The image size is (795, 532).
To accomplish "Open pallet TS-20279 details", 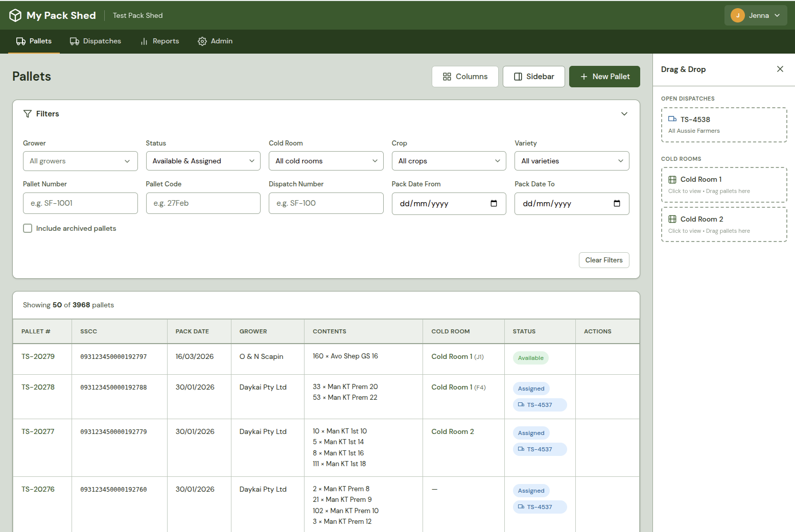I will pyautogui.click(x=38, y=356).
